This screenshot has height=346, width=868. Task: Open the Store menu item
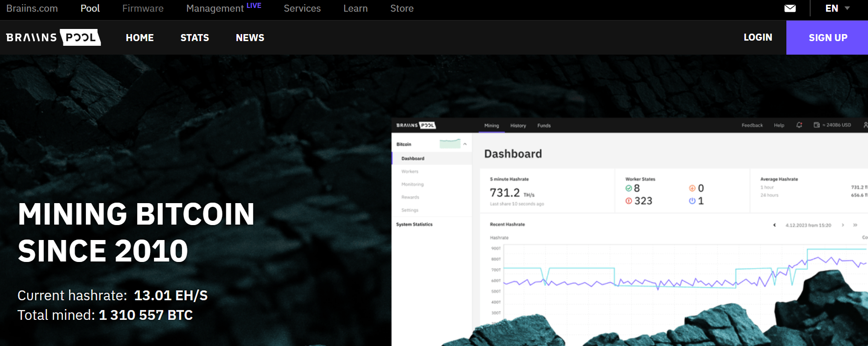(402, 8)
